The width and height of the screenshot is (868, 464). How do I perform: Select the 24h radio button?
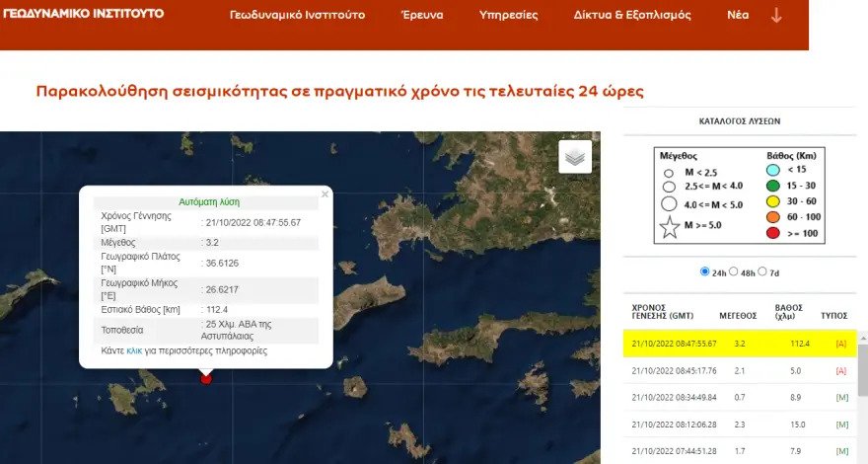click(x=704, y=271)
